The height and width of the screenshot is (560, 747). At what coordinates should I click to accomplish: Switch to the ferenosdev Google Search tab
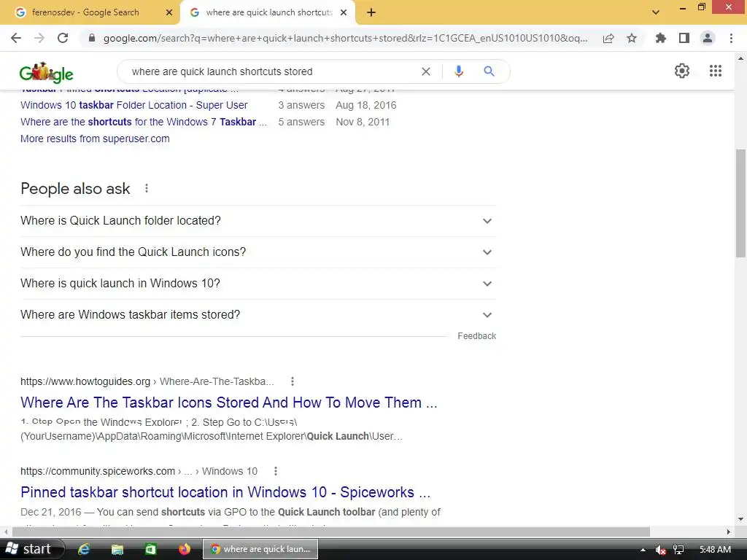[90, 12]
